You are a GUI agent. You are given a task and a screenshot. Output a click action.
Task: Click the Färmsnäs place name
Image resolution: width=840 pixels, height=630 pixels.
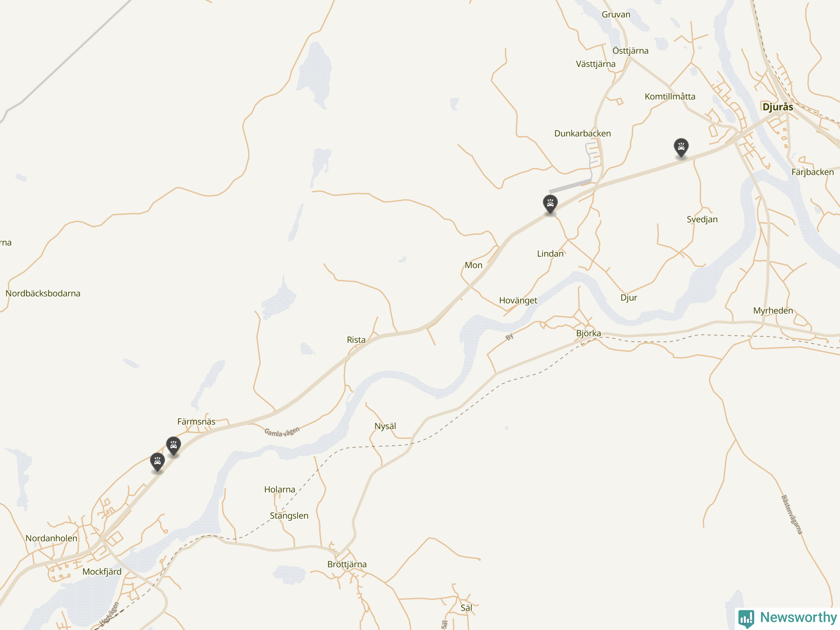pos(196,422)
